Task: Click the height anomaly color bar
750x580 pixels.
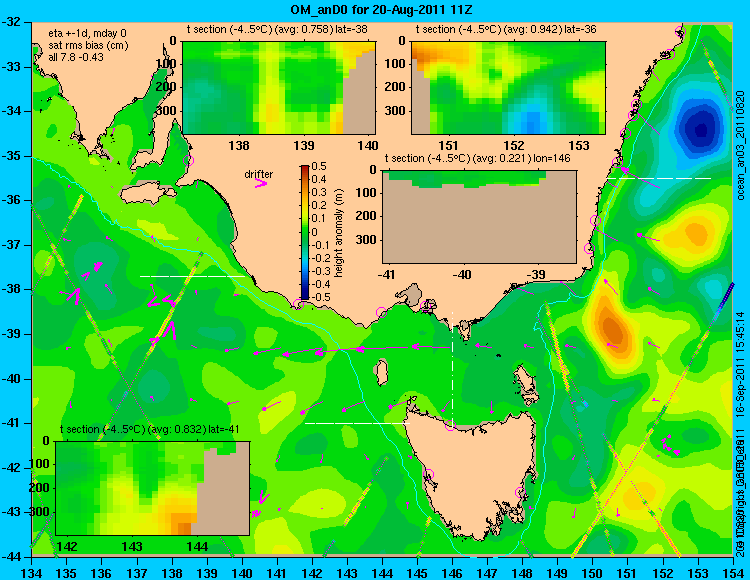Action: [x=305, y=232]
